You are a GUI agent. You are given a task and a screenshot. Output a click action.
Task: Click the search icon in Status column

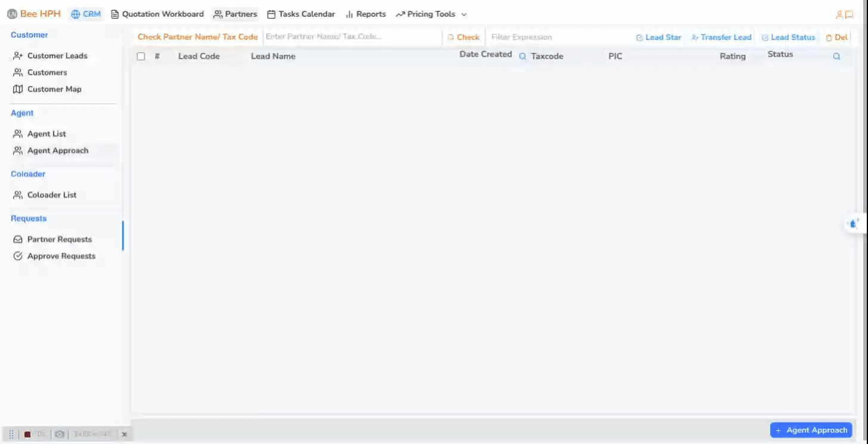coord(836,57)
